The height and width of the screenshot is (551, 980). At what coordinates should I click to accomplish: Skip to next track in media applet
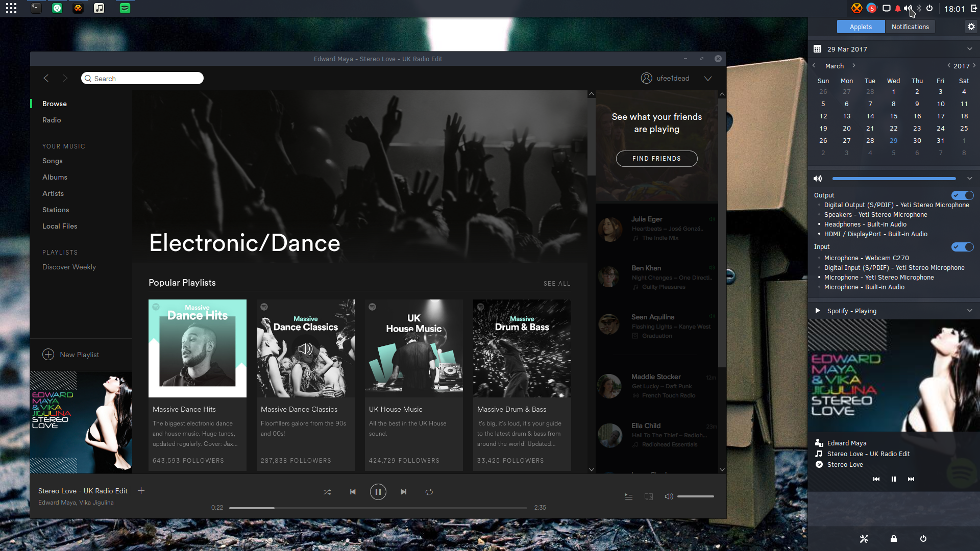[911, 479]
